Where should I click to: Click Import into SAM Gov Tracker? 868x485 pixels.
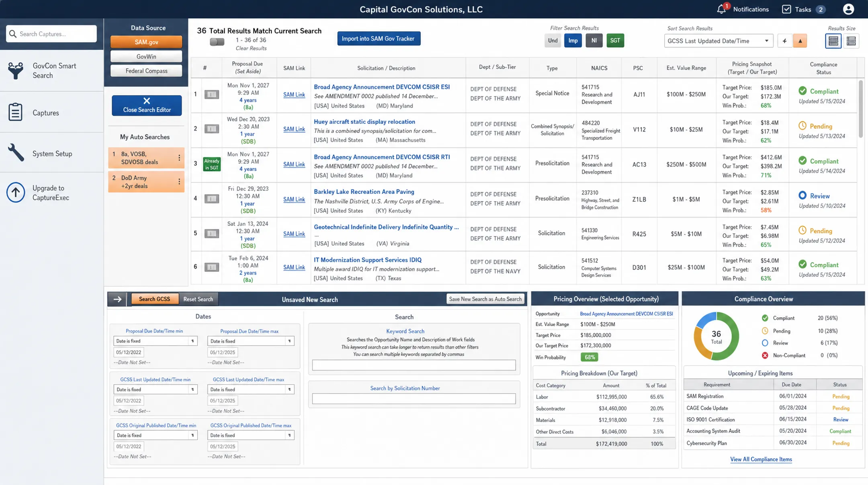coord(379,39)
